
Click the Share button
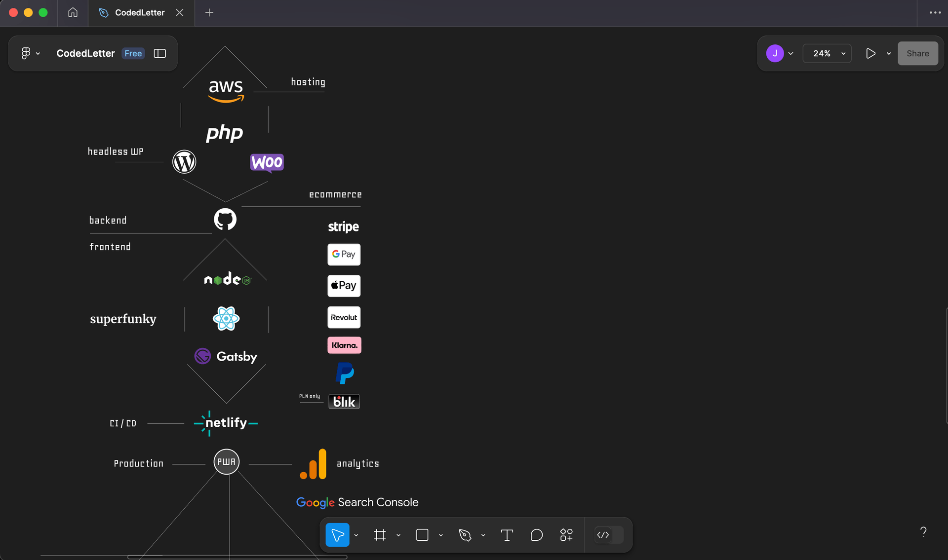(918, 53)
